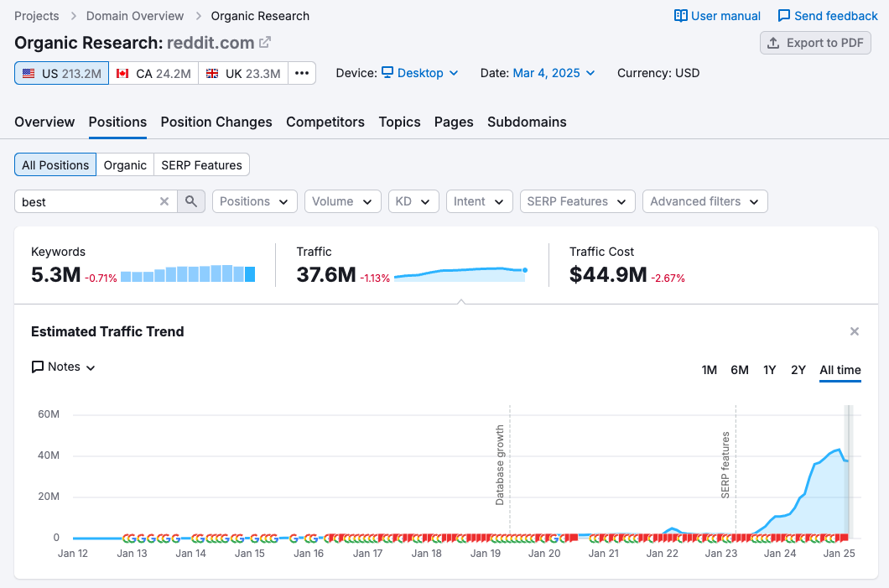Open the Date Mar 4, 2025 picker
The height and width of the screenshot is (588, 889).
[554, 73]
